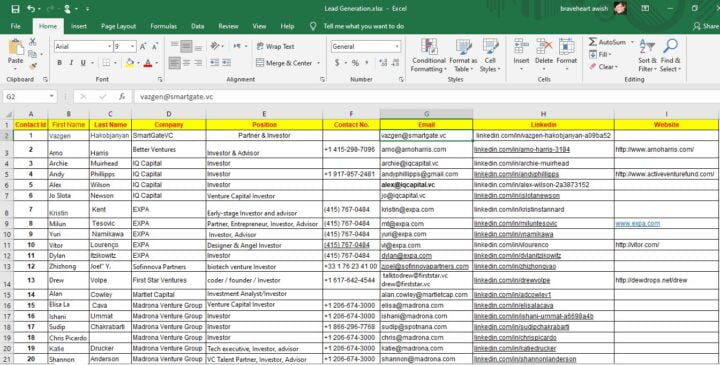Image resolution: width=720 pixels, height=365 pixels.
Task: Open the www.expa.com website link
Action: click(x=638, y=224)
